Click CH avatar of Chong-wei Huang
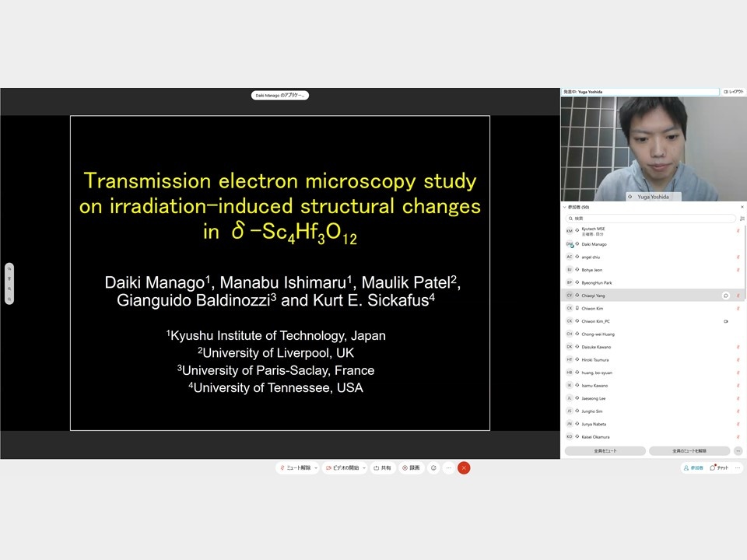Image resolution: width=747 pixels, height=560 pixels. point(570,334)
